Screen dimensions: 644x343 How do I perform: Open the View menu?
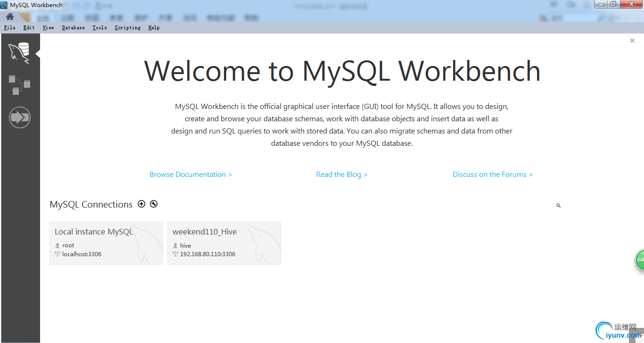pos(49,28)
